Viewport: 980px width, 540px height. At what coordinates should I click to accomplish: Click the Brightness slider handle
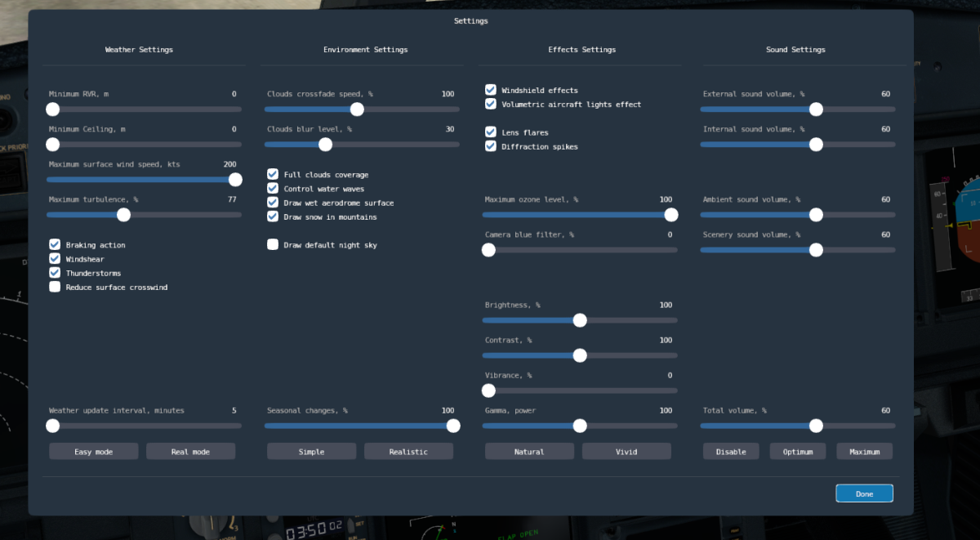(x=580, y=320)
